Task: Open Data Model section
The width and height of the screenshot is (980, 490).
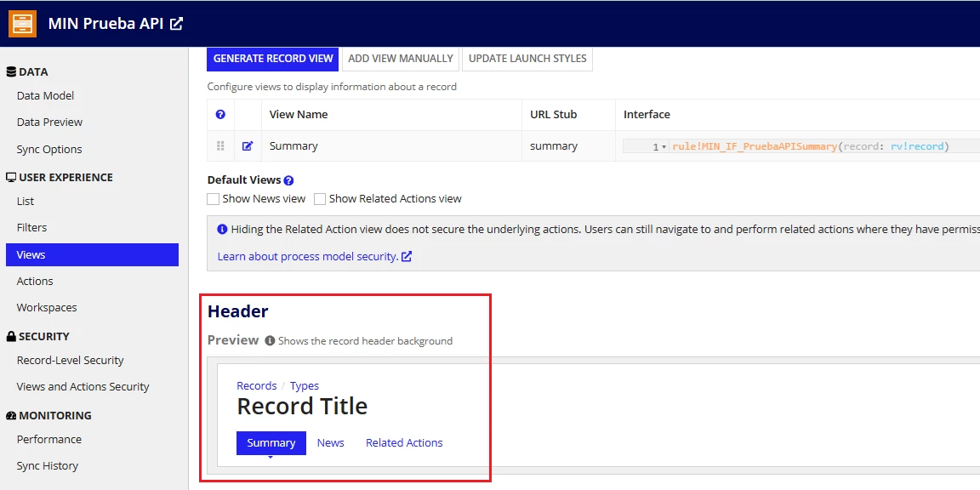Action: (46, 95)
